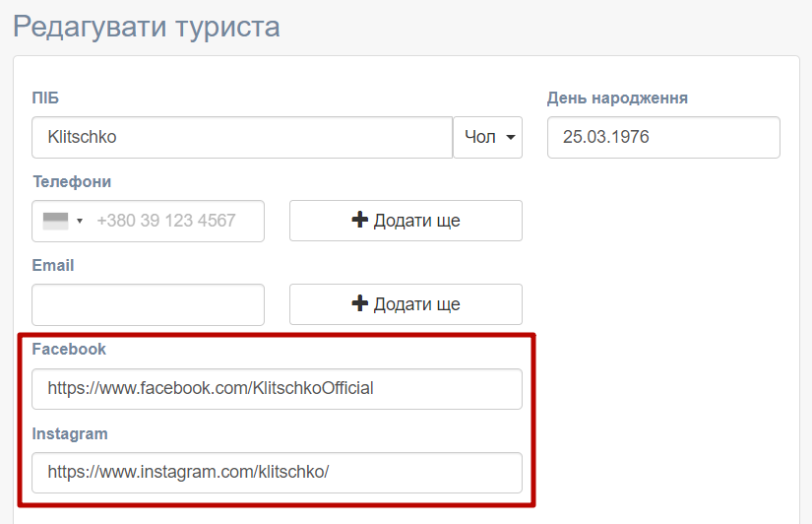Click the ПІБ field label

click(x=45, y=98)
